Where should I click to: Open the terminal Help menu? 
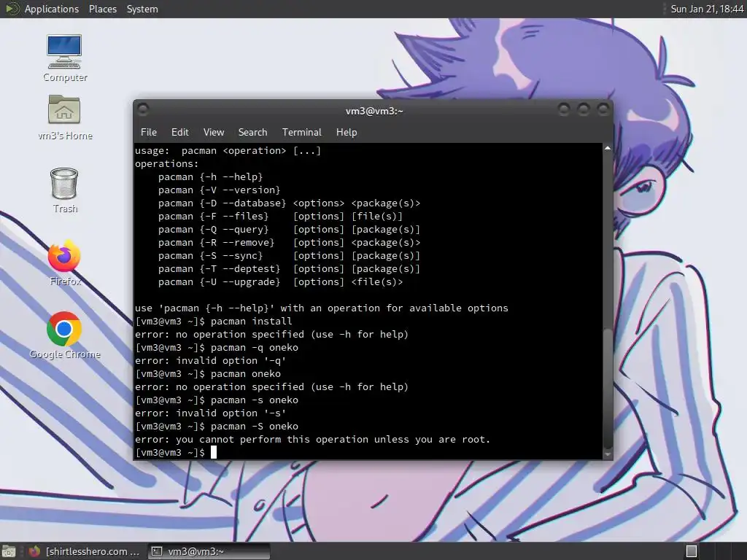click(347, 132)
